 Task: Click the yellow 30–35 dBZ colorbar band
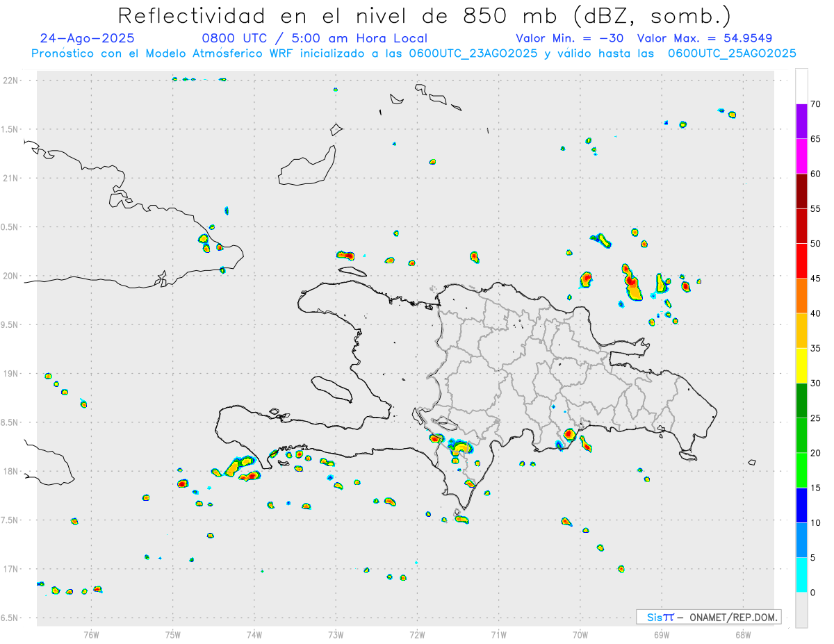(x=801, y=365)
